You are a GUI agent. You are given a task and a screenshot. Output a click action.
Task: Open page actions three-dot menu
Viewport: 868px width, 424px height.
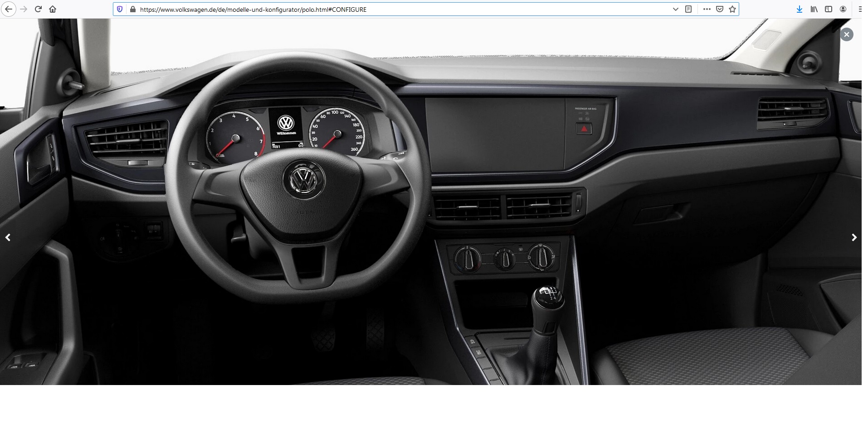point(707,9)
